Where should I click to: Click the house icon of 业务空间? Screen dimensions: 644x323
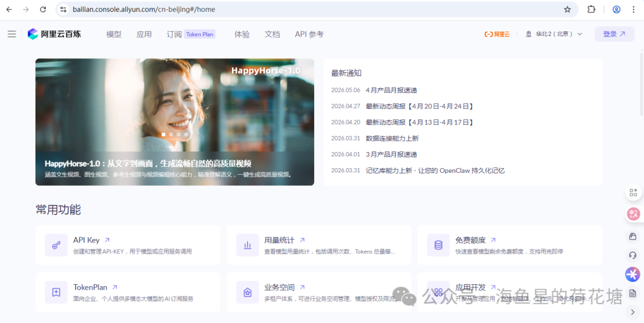247,292
